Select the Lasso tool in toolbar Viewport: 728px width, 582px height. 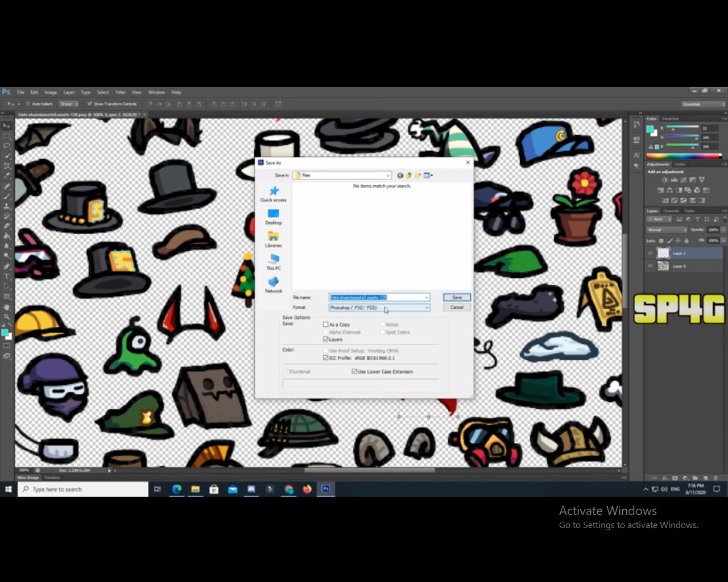pos(7,145)
